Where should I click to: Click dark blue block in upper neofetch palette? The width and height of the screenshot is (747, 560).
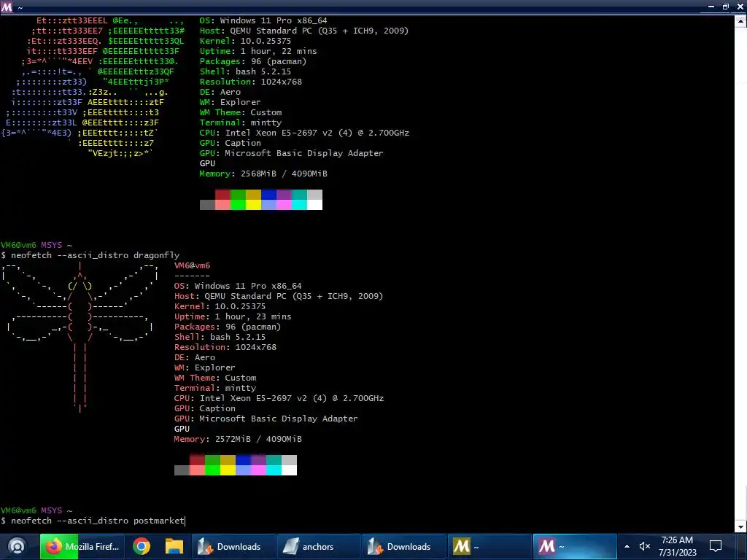coord(268,194)
